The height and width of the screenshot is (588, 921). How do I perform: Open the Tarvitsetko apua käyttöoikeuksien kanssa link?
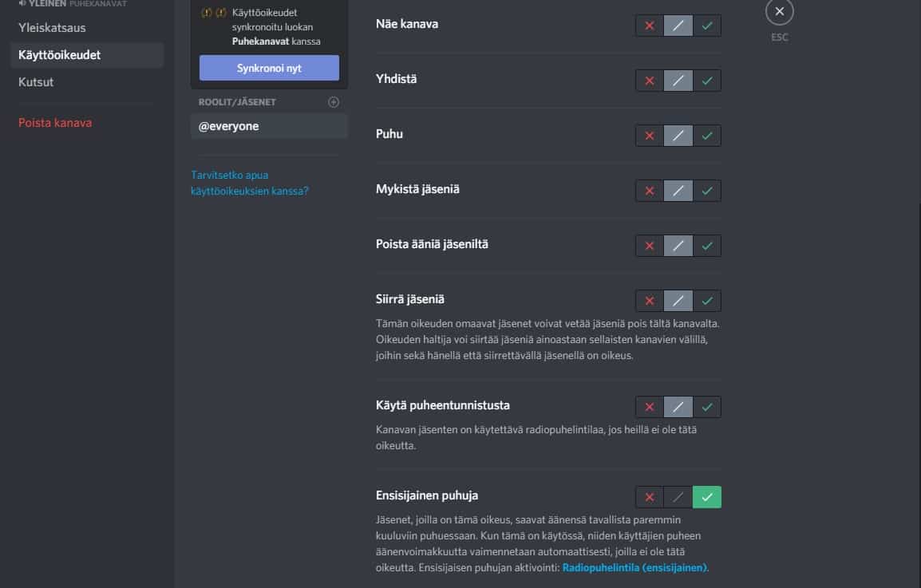250,183
